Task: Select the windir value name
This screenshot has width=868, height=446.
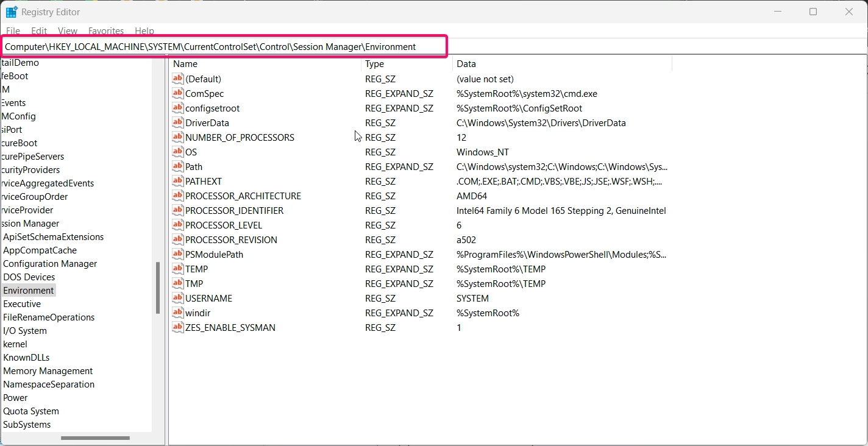Action: (x=198, y=313)
